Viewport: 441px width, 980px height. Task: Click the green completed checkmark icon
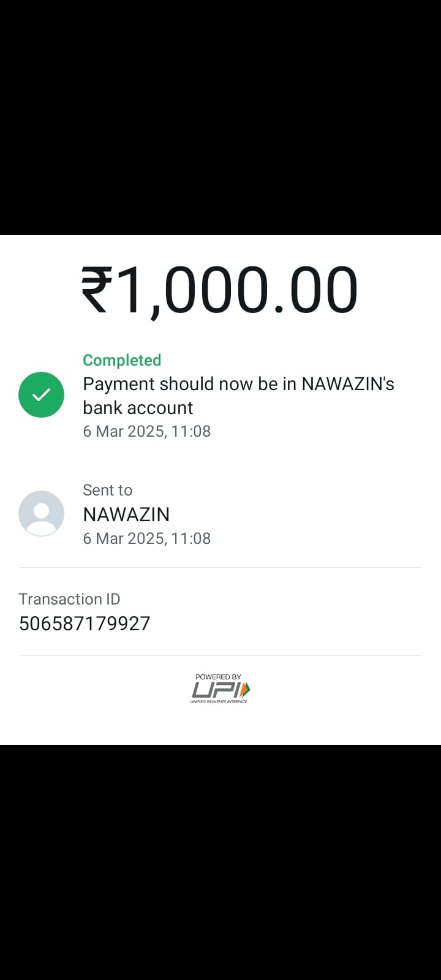pos(41,395)
